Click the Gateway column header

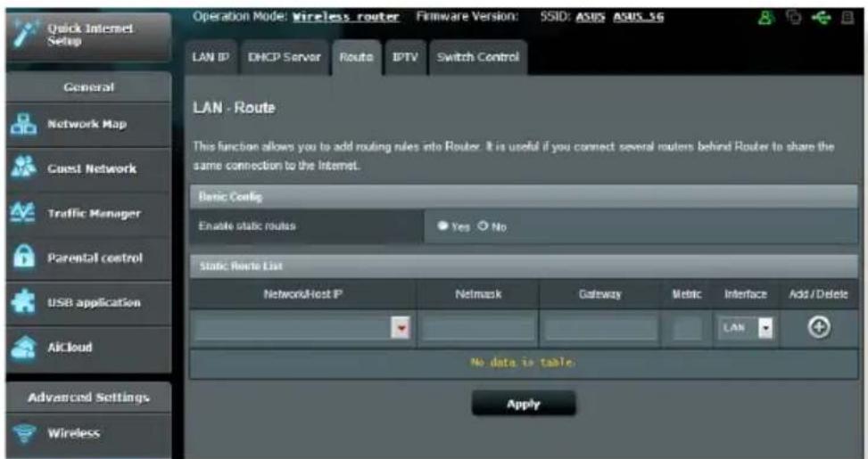pos(600,295)
